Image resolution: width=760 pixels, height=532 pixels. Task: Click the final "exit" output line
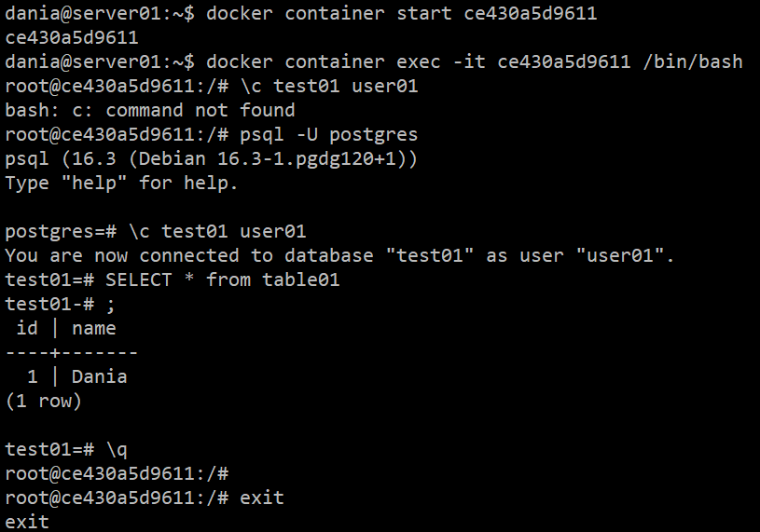coord(27,522)
